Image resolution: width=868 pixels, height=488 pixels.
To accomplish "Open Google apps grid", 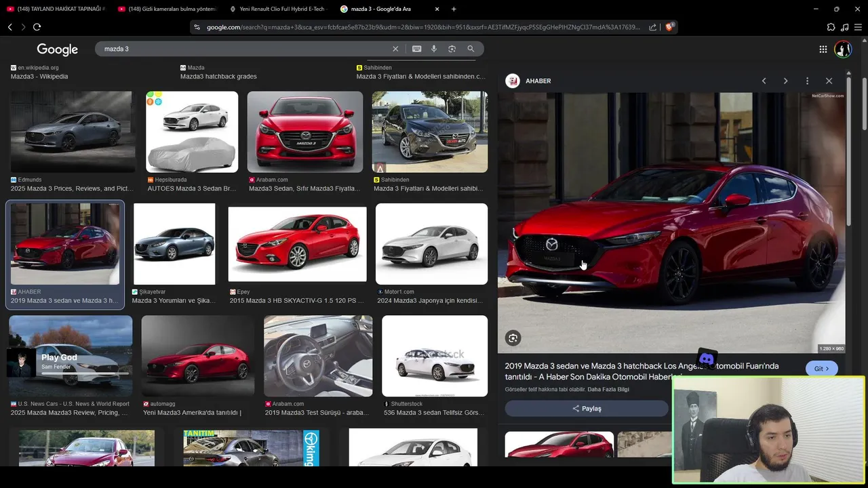I will click(x=823, y=49).
